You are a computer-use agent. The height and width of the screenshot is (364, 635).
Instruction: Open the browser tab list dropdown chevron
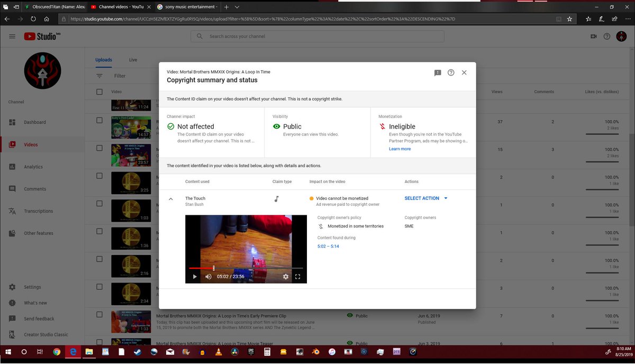(x=237, y=7)
